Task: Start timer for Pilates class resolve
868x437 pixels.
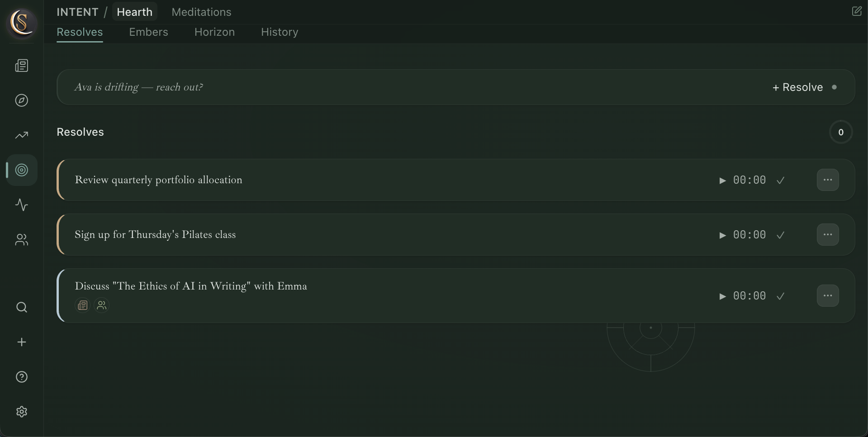Action: click(722, 235)
